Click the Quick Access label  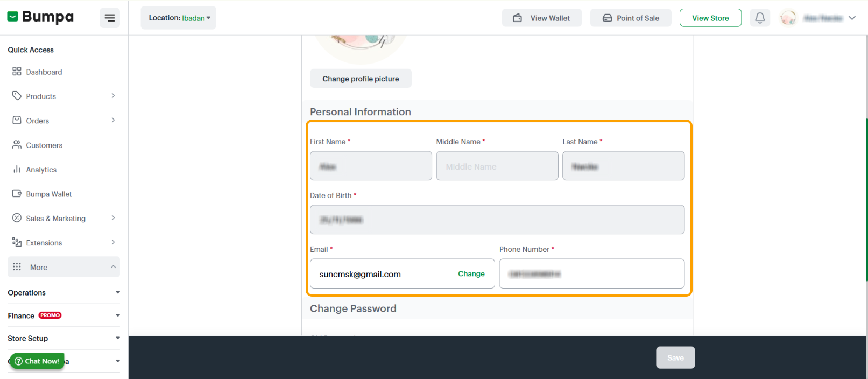[x=31, y=50]
